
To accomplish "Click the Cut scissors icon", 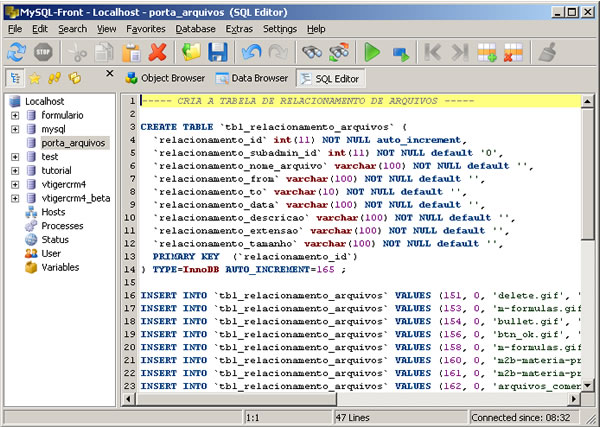I will (78, 52).
